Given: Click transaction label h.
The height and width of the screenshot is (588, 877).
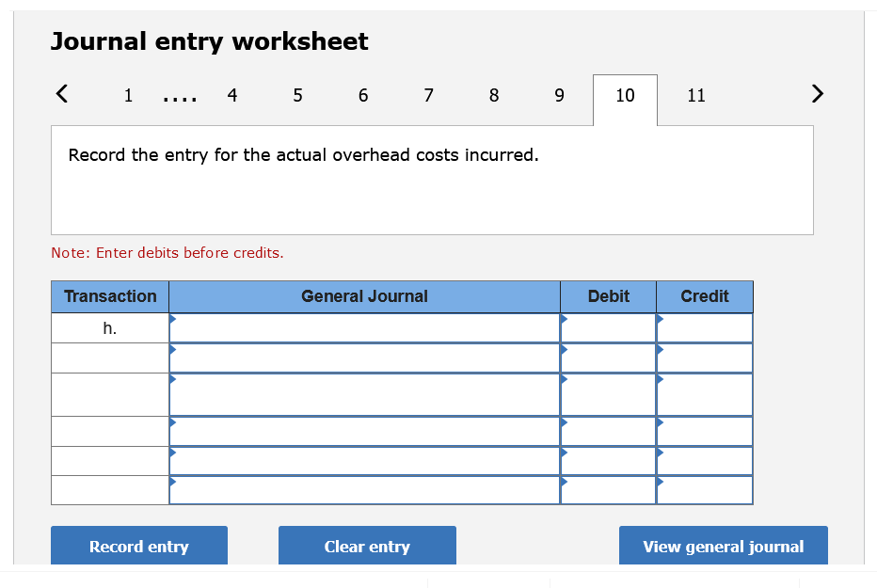Looking at the screenshot, I should click(x=109, y=328).
